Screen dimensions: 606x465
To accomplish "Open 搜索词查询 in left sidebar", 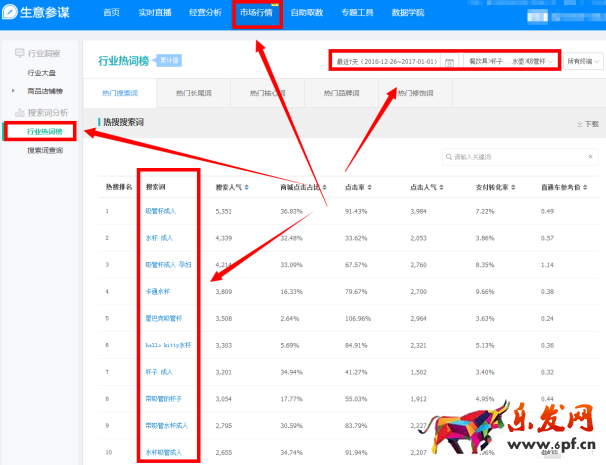I will pyautogui.click(x=45, y=150).
